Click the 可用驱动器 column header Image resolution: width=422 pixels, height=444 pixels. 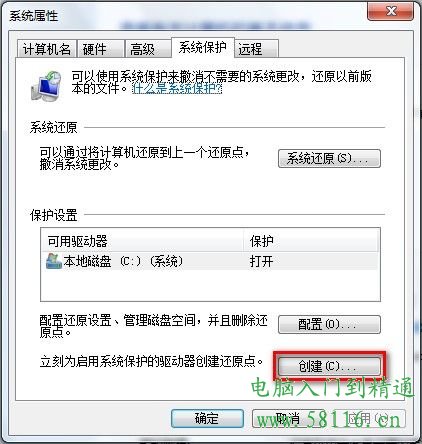pyautogui.click(x=143, y=241)
